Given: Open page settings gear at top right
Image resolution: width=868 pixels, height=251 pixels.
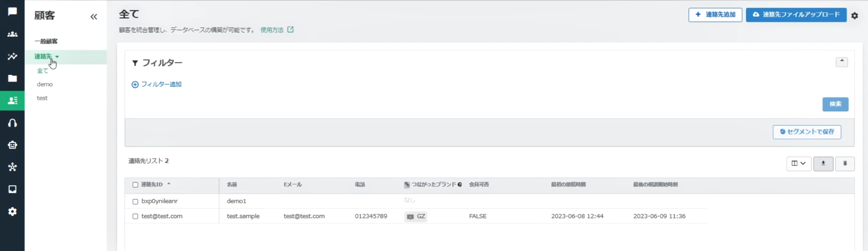Looking at the screenshot, I should (x=854, y=15).
